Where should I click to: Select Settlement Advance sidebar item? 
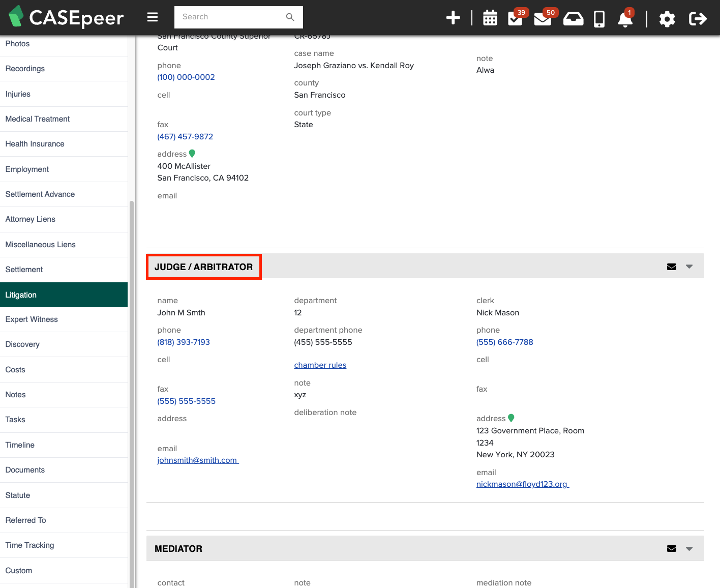point(64,194)
